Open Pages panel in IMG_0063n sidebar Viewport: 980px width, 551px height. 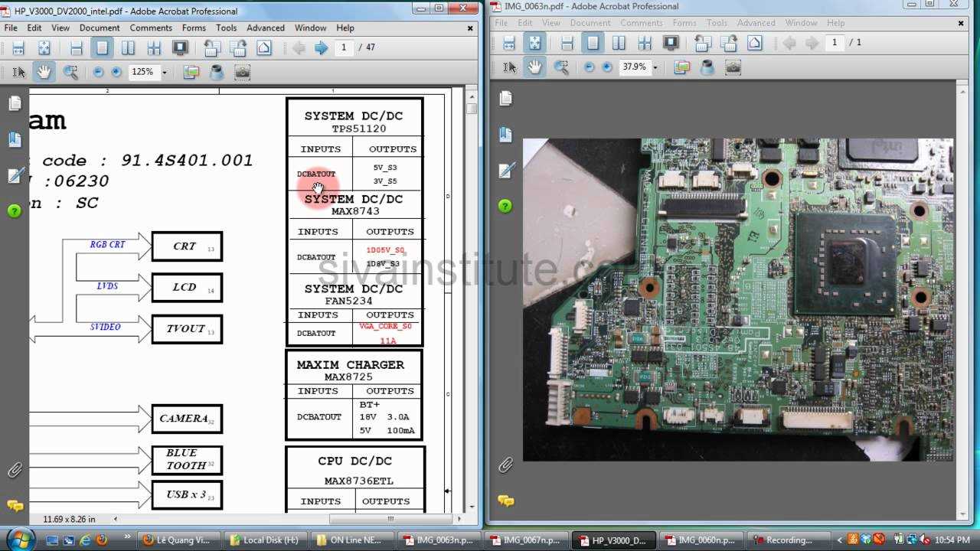point(505,98)
